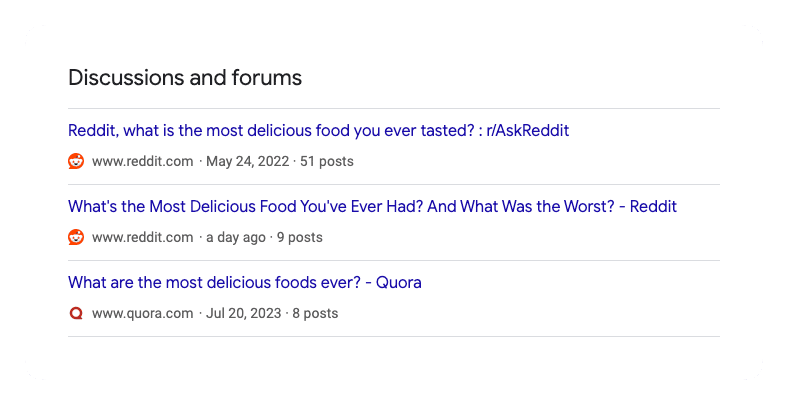Viewport: 788px width, 405px height.
Task: Click the '51 posts' count
Action: [327, 161]
